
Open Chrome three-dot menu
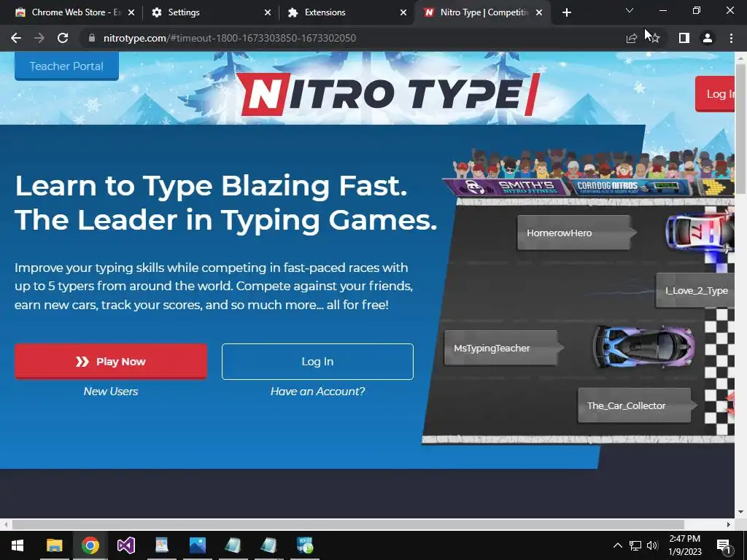[731, 38]
